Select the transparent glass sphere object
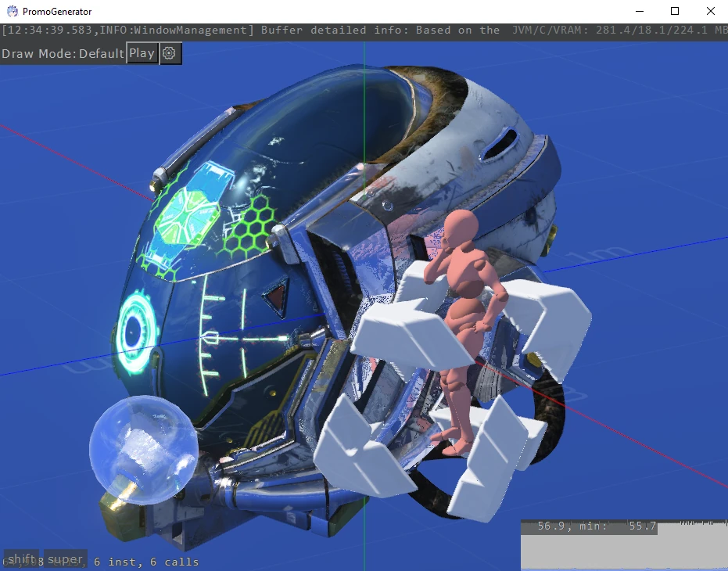 coord(141,441)
